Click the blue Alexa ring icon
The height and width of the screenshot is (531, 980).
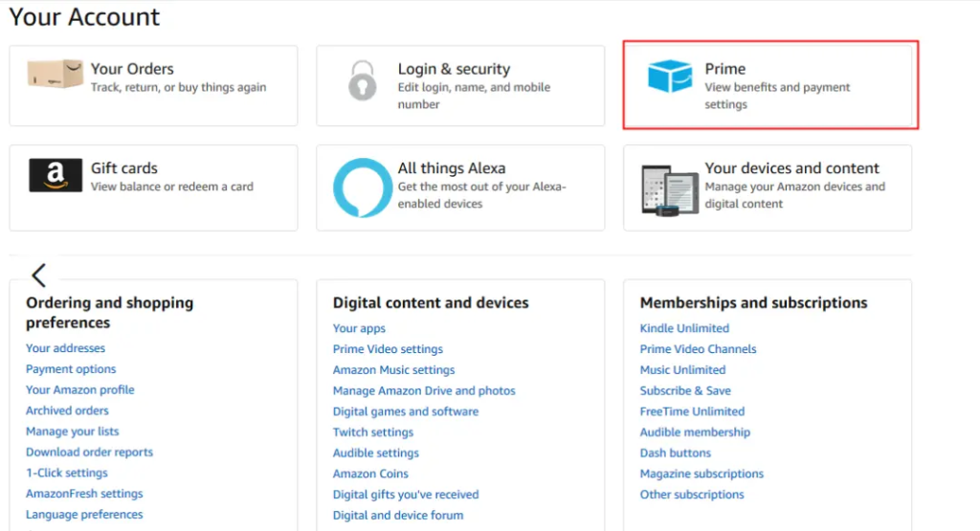click(363, 188)
